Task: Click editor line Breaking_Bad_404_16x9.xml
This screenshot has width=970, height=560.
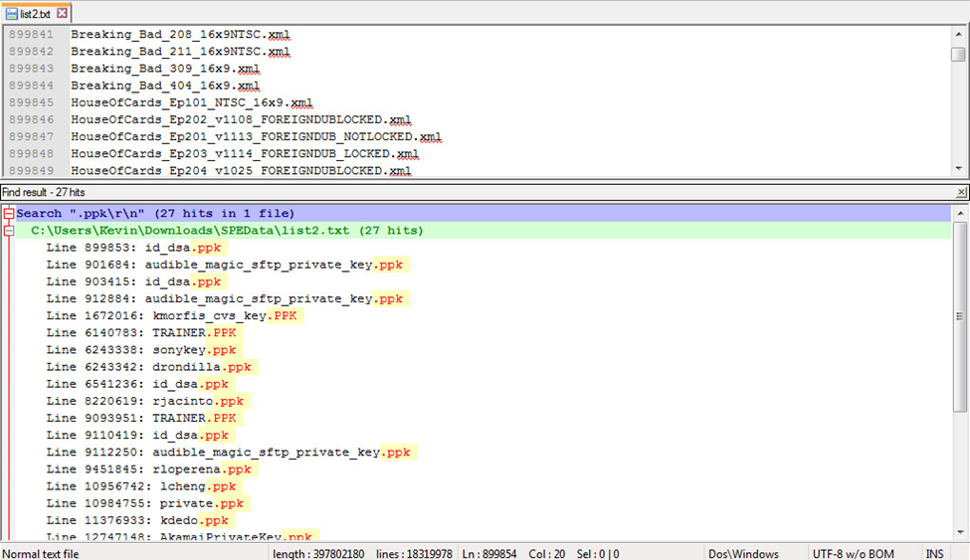Action: [x=165, y=86]
